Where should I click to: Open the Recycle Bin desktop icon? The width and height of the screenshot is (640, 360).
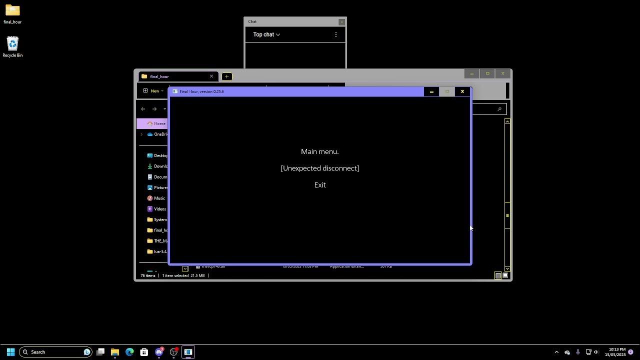[13, 47]
